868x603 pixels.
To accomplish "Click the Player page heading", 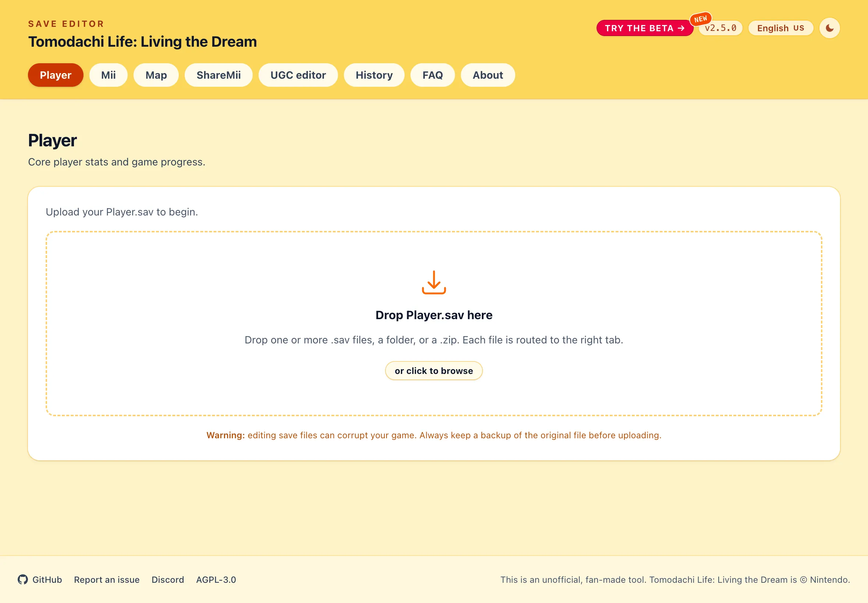I will click(x=53, y=140).
